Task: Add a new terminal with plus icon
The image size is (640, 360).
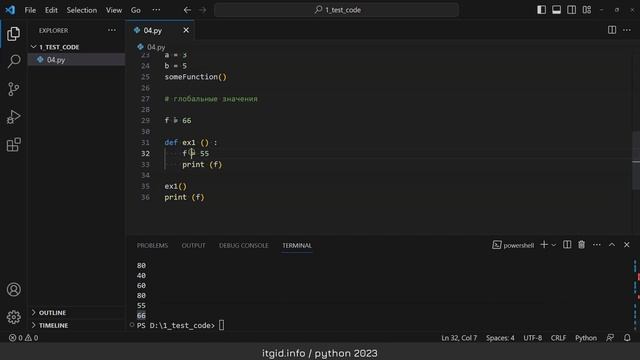Action: (544, 244)
